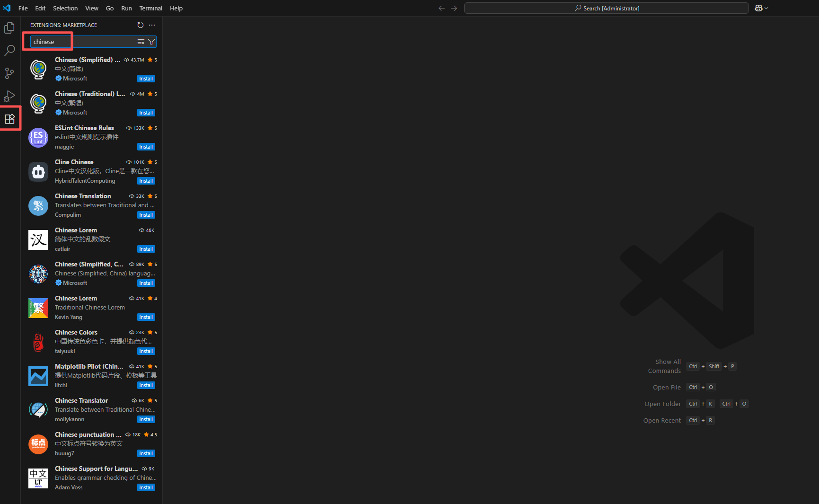Open the Run menu
Viewport: 819px width, 504px height.
(126, 8)
